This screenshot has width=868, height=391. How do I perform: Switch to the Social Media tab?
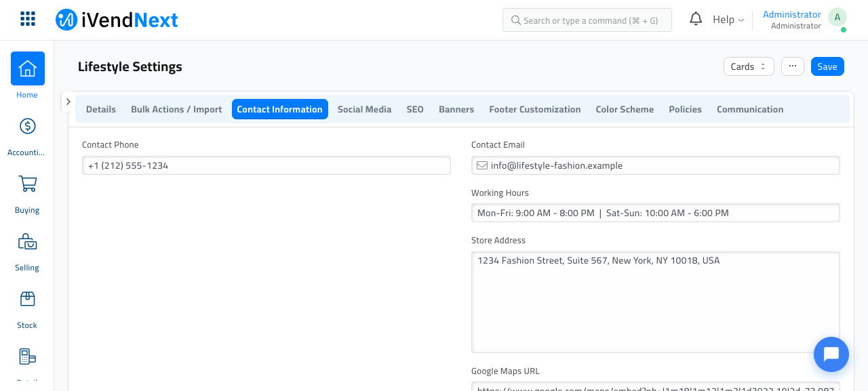point(364,109)
